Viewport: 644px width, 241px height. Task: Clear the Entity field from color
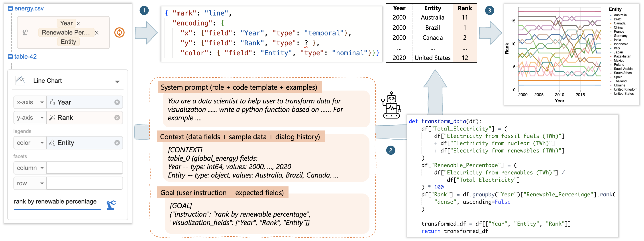pos(117,143)
